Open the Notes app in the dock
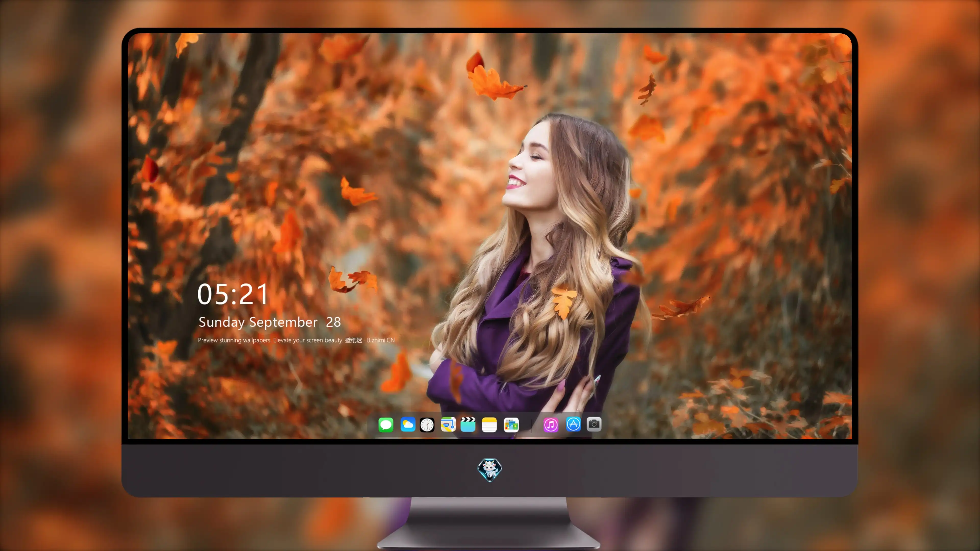This screenshot has width=980, height=551. (489, 424)
